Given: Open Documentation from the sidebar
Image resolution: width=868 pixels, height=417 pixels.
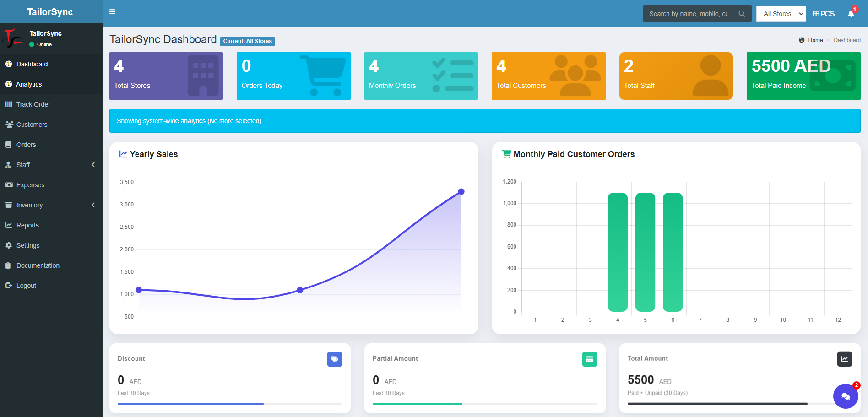Looking at the screenshot, I should (51, 265).
